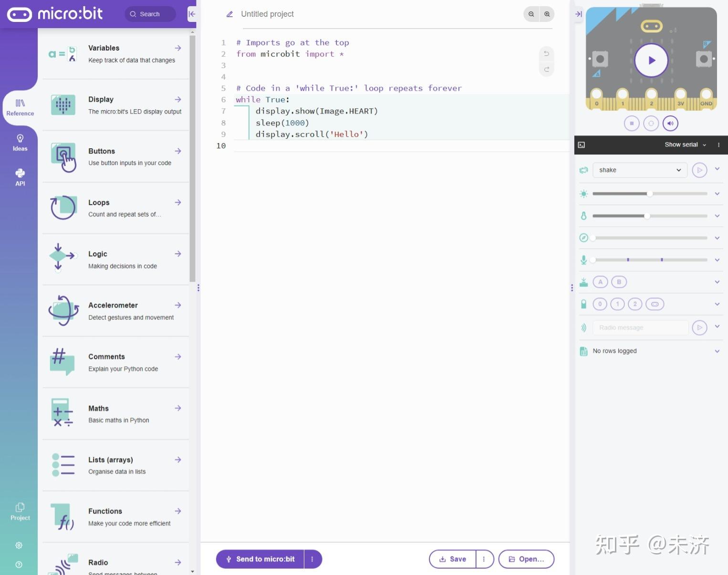Image resolution: width=728 pixels, height=575 pixels.
Task: Expand the radio section
Action: tap(717, 327)
